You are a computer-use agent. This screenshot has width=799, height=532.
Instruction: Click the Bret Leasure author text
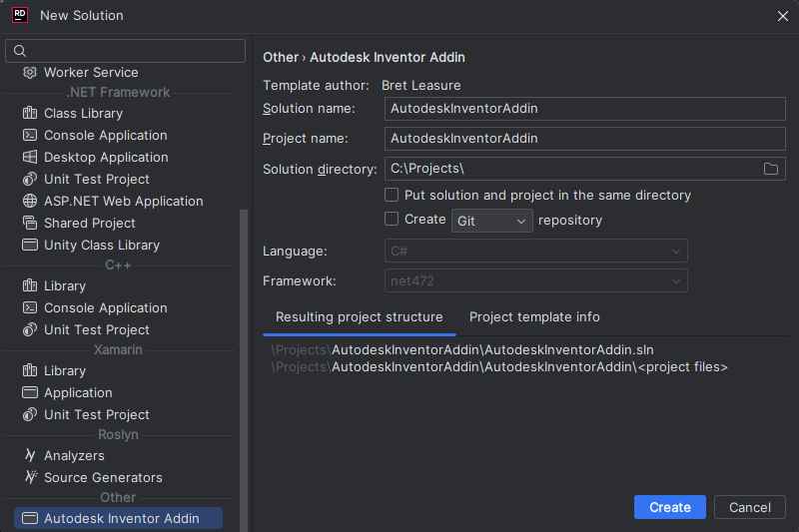pyautogui.click(x=420, y=85)
